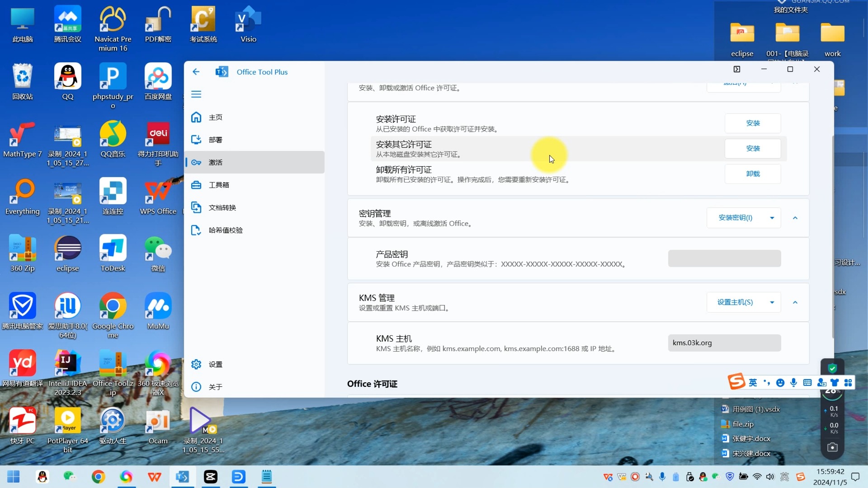Open the eclipse folder on desktop right side
This screenshot has height=488, width=868.
[x=742, y=40]
